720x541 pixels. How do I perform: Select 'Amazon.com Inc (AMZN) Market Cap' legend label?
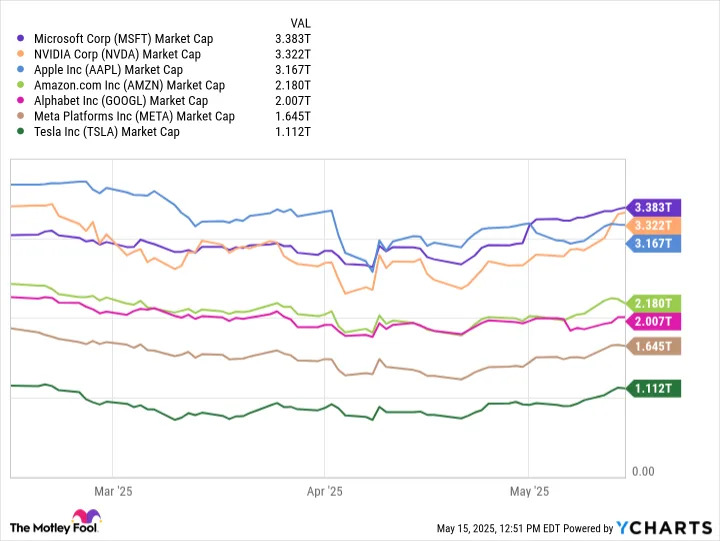click(x=129, y=85)
